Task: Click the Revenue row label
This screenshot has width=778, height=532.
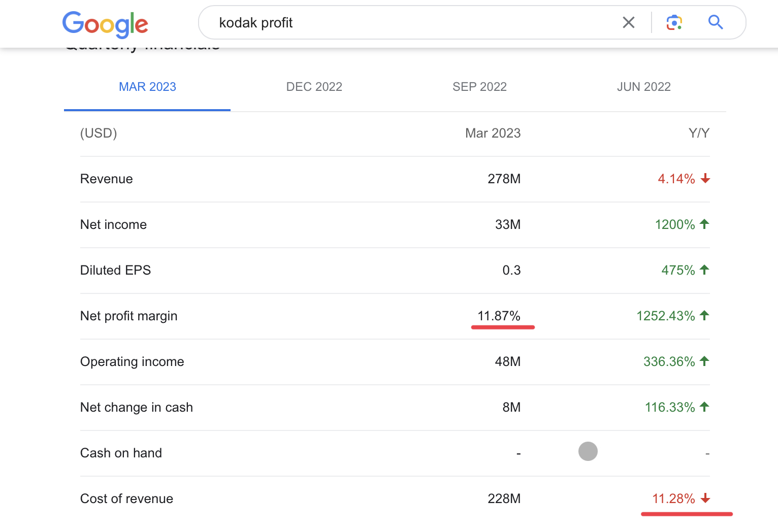Action: pyautogui.click(x=107, y=179)
